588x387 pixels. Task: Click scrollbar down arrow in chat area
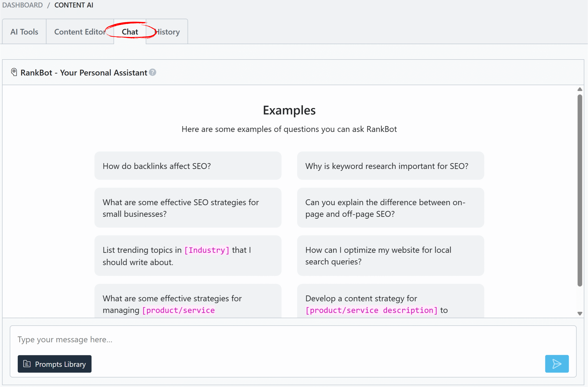pyautogui.click(x=580, y=314)
